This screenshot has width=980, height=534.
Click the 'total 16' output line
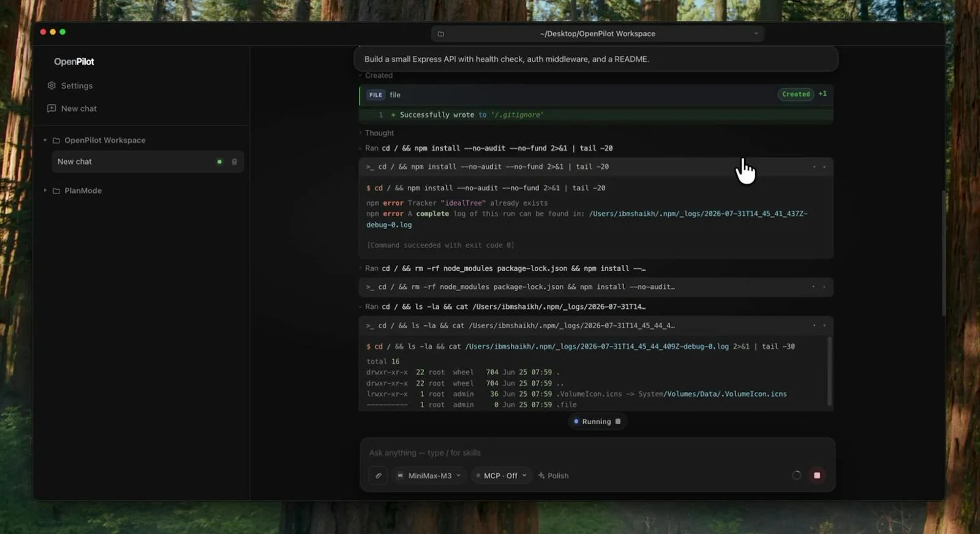point(383,361)
